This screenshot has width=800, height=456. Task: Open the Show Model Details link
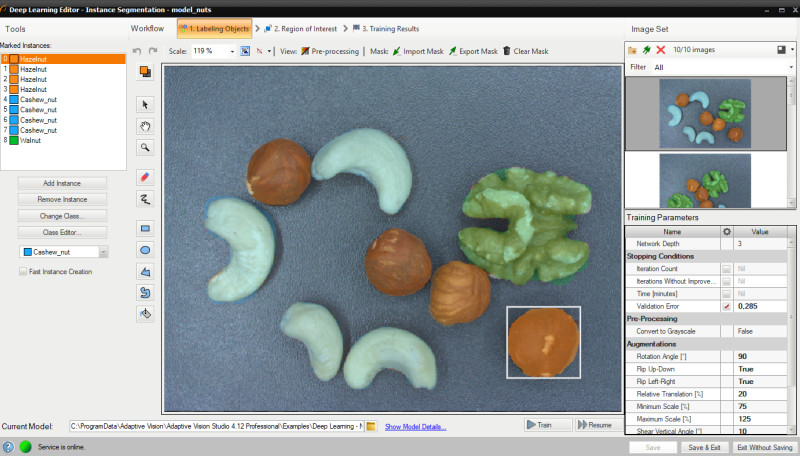click(x=415, y=426)
